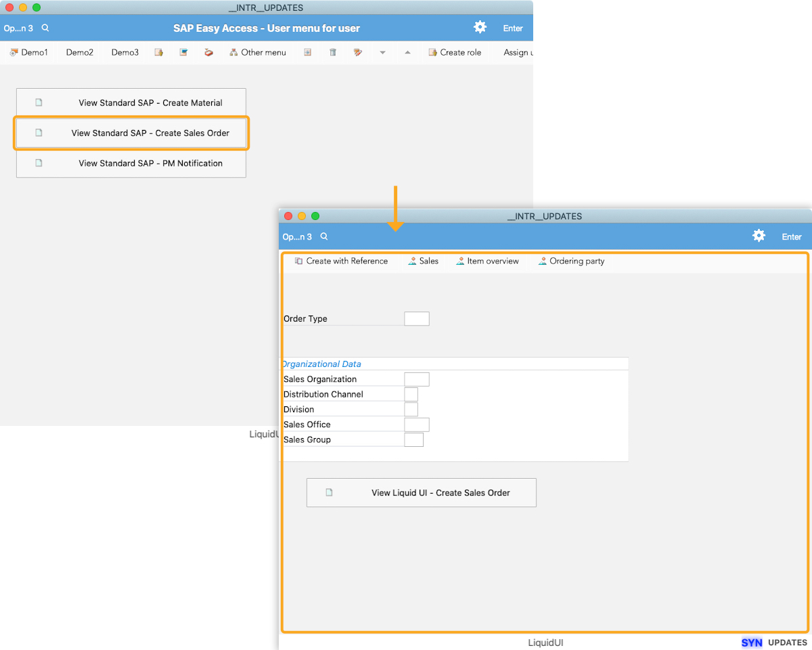Click the Distribution Channel input field

point(411,394)
